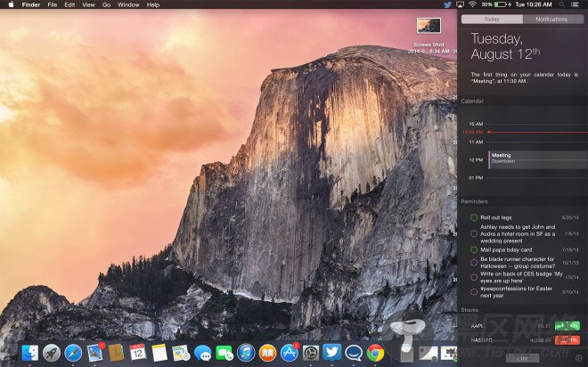Open Finder menu in menu bar

pos(31,4)
